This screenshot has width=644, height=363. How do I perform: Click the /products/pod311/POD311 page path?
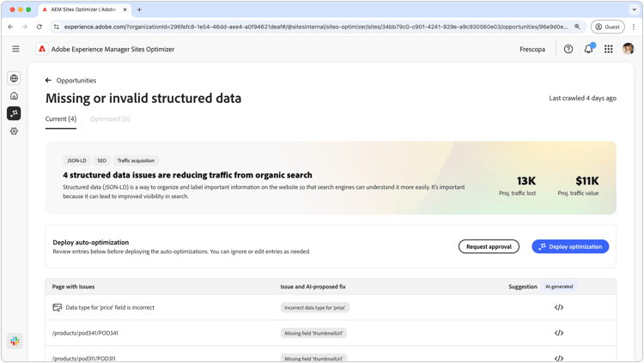(x=84, y=358)
